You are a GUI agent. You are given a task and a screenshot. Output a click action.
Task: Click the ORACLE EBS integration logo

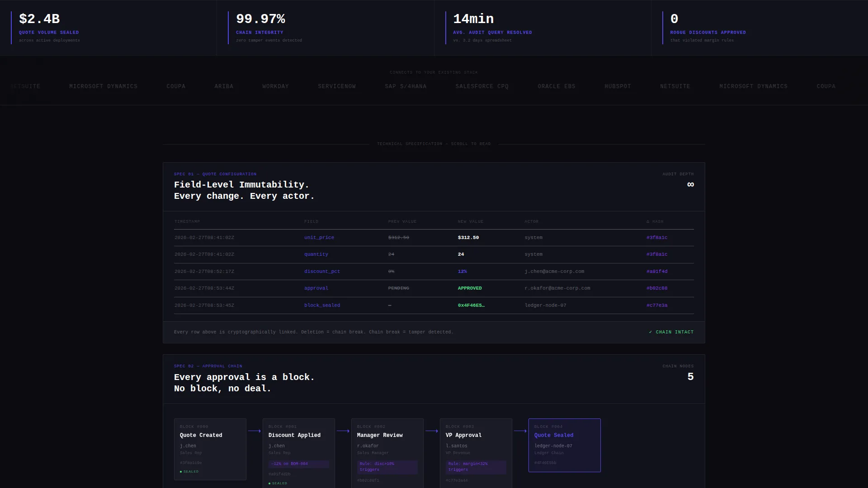point(557,86)
